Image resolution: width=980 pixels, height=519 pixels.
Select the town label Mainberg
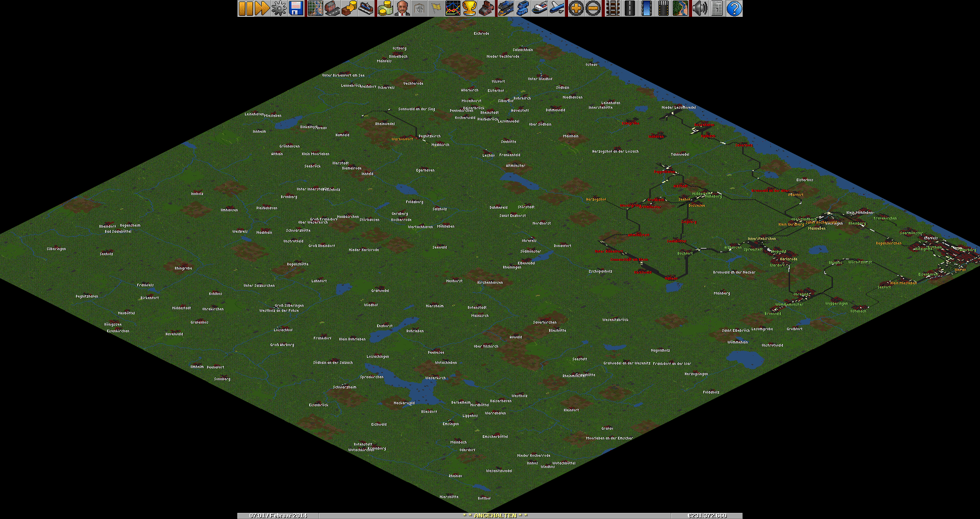click(722, 293)
